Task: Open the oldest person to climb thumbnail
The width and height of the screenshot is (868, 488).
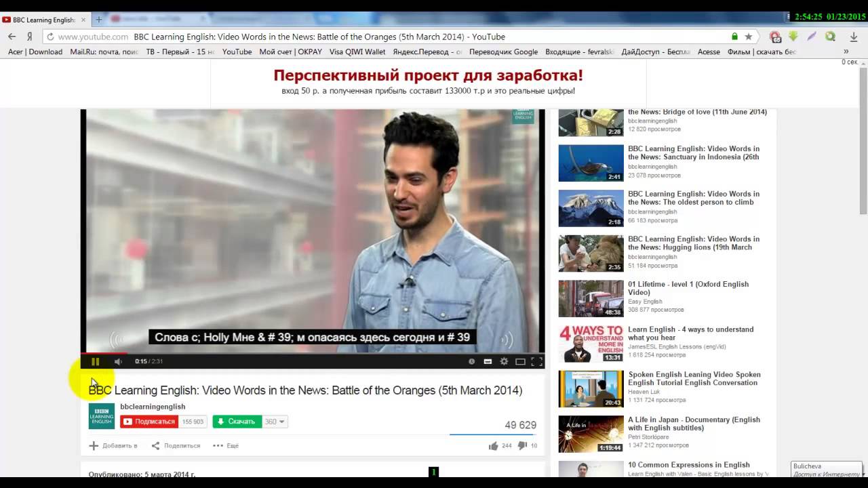Action: [591, 208]
